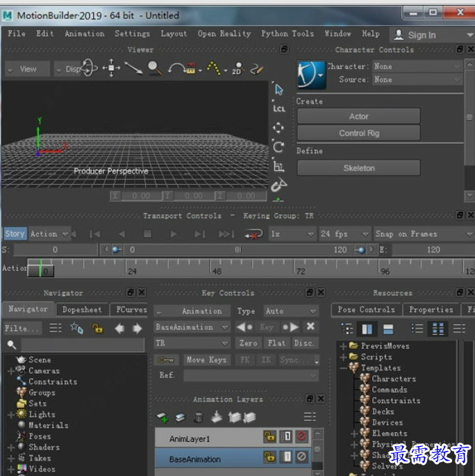The image size is (475, 476).
Task: Activate the magnifier zoom tool
Action: point(155,68)
